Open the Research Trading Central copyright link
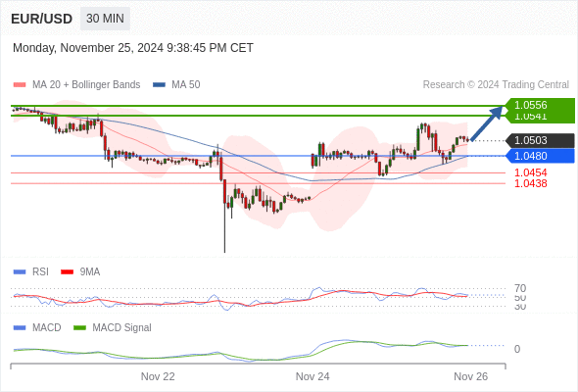578x392 pixels. 496,85
